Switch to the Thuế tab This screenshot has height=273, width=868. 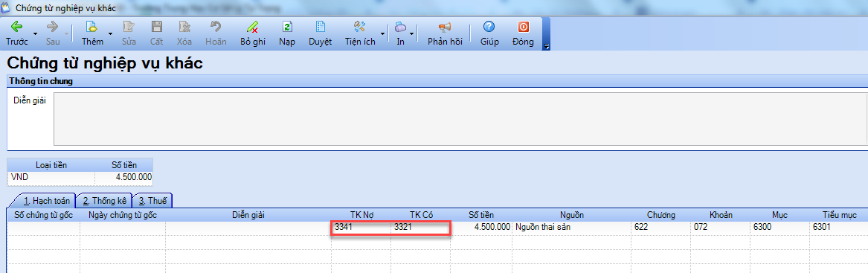pos(152,200)
